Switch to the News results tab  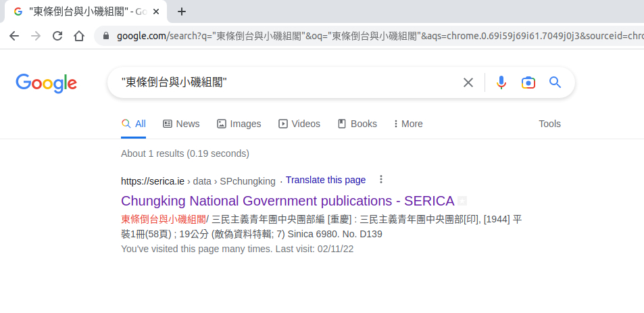(x=181, y=124)
